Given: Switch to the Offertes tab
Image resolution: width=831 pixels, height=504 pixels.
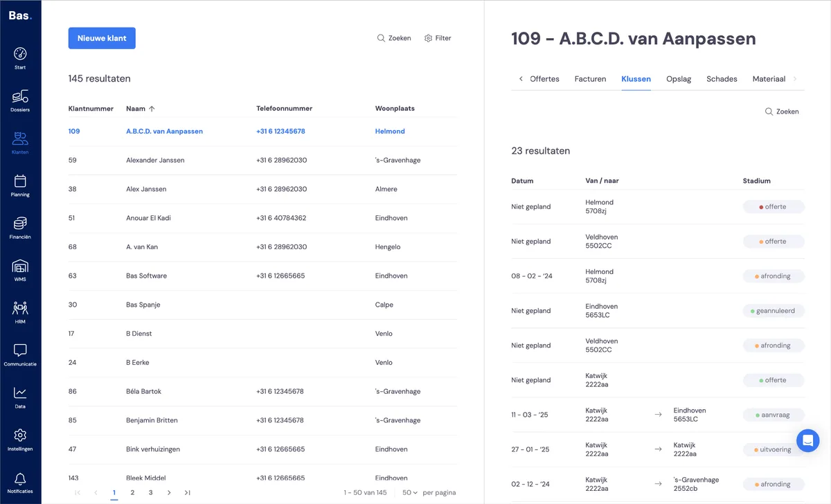Looking at the screenshot, I should (544, 79).
